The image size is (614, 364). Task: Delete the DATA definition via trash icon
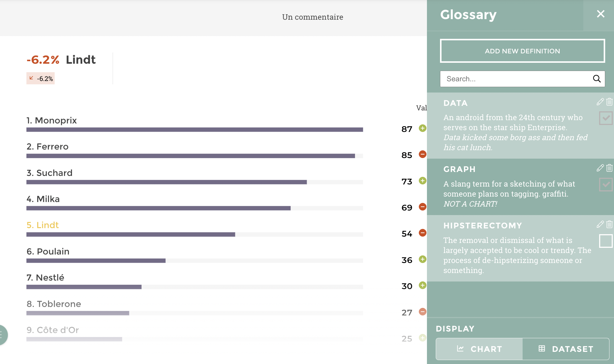click(609, 102)
